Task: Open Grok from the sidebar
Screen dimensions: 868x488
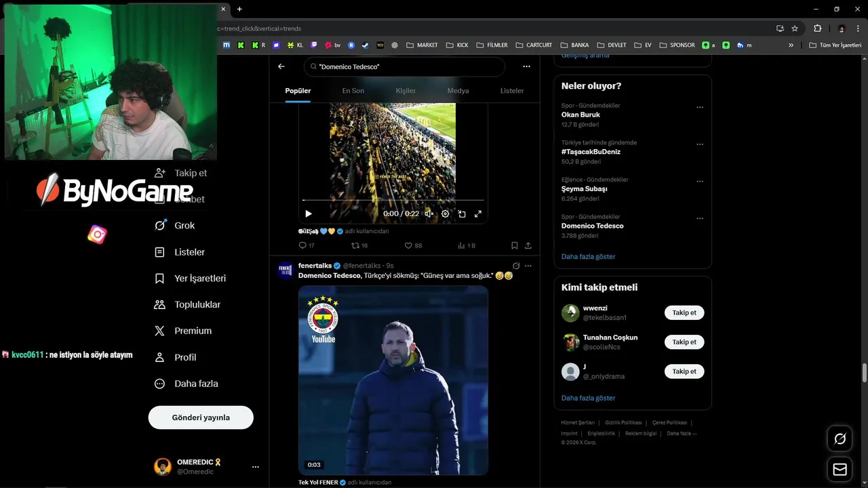Action: point(174,226)
